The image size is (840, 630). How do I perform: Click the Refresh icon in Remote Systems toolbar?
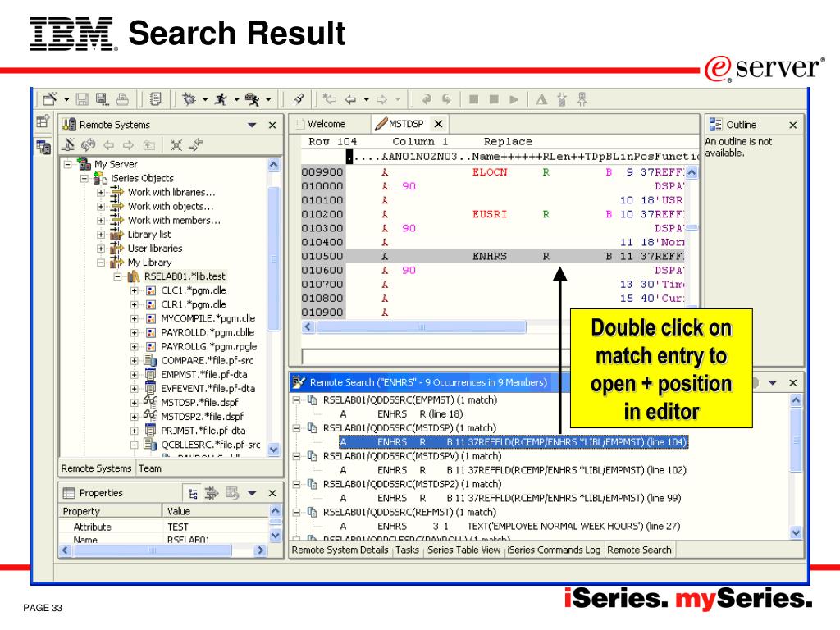tap(89, 144)
